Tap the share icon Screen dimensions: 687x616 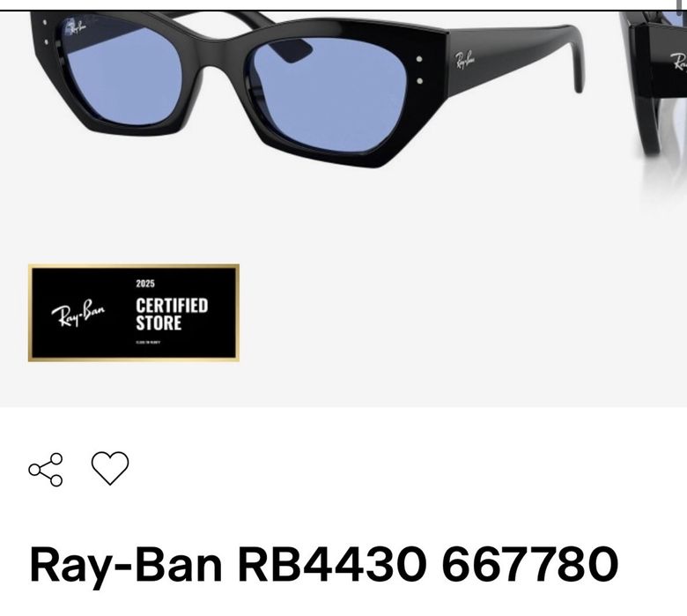click(x=46, y=470)
